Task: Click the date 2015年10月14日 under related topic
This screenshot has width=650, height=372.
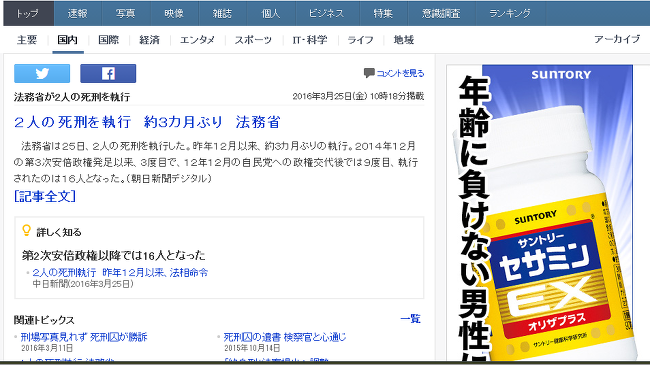Action: coord(252,348)
